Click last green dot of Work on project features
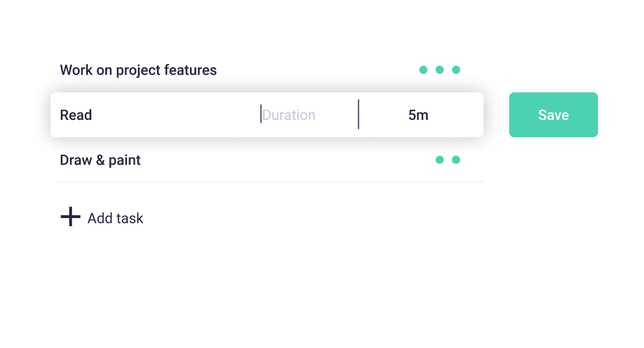 pyautogui.click(x=456, y=70)
